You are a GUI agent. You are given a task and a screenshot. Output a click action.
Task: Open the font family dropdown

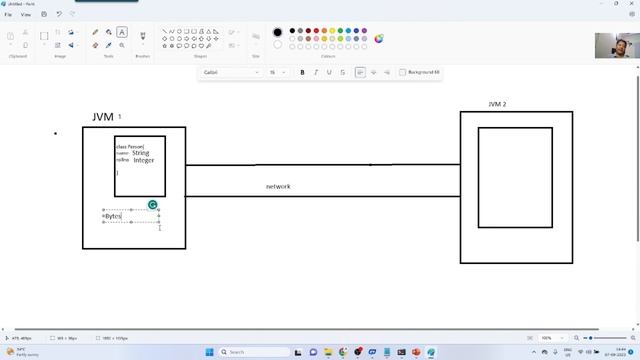[231, 72]
